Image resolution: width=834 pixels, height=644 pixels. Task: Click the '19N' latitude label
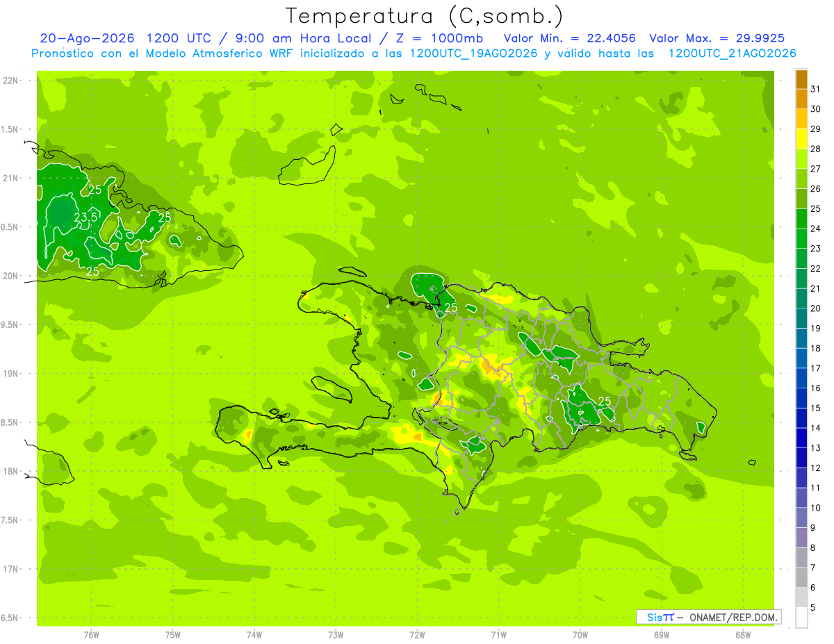[10, 374]
